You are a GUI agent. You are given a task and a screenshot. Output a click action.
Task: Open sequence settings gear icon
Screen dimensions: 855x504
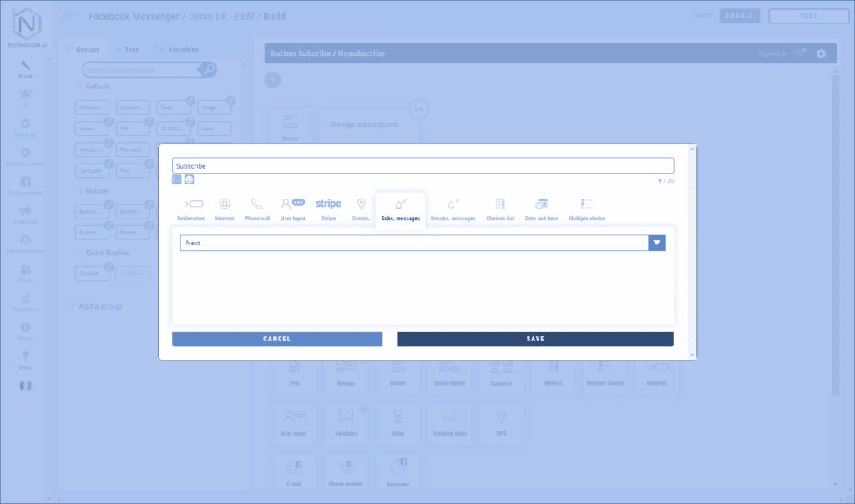click(x=821, y=53)
